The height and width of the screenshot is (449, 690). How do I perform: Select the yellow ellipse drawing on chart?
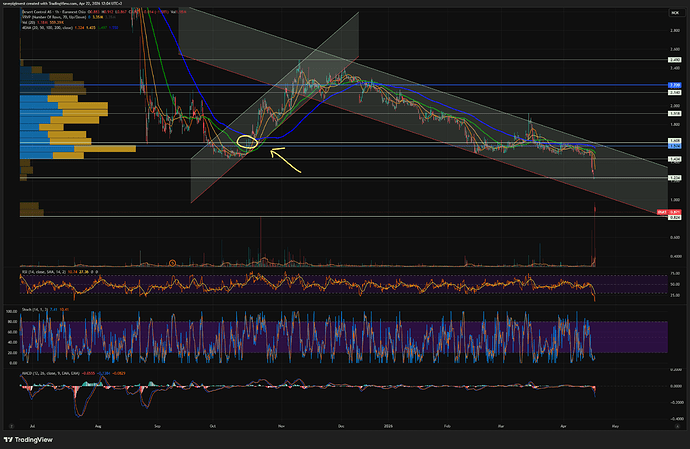[247, 142]
